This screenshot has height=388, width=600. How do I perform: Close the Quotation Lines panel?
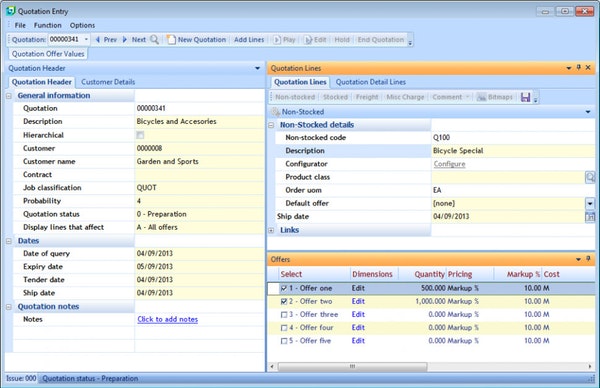pyautogui.click(x=588, y=68)
